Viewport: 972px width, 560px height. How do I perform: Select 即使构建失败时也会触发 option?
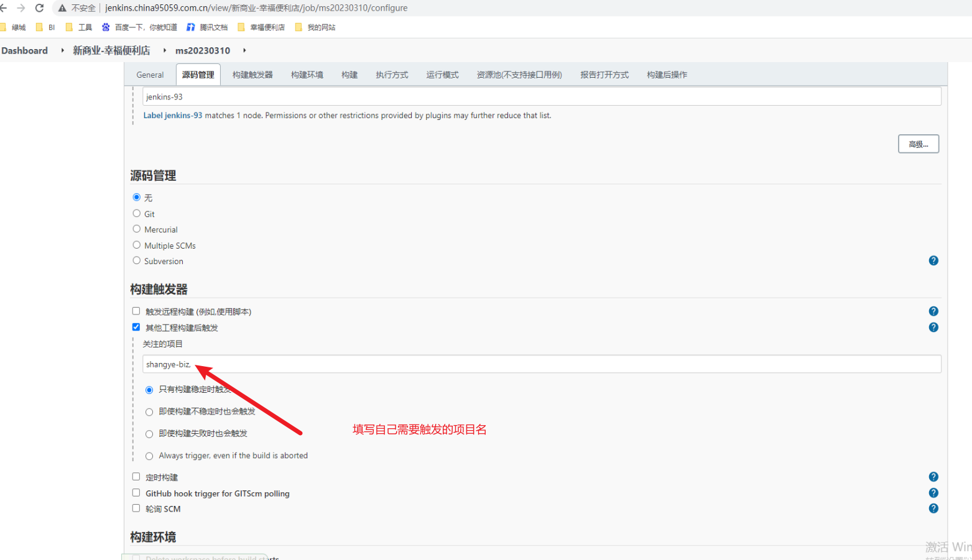coord(149,434)
